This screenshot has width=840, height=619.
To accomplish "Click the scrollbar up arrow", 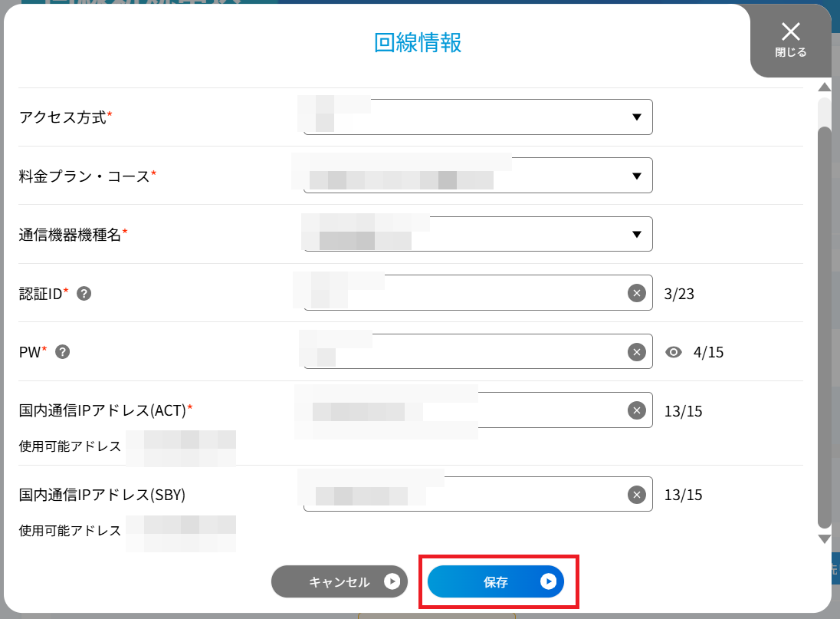I will (x=825, y=87).
